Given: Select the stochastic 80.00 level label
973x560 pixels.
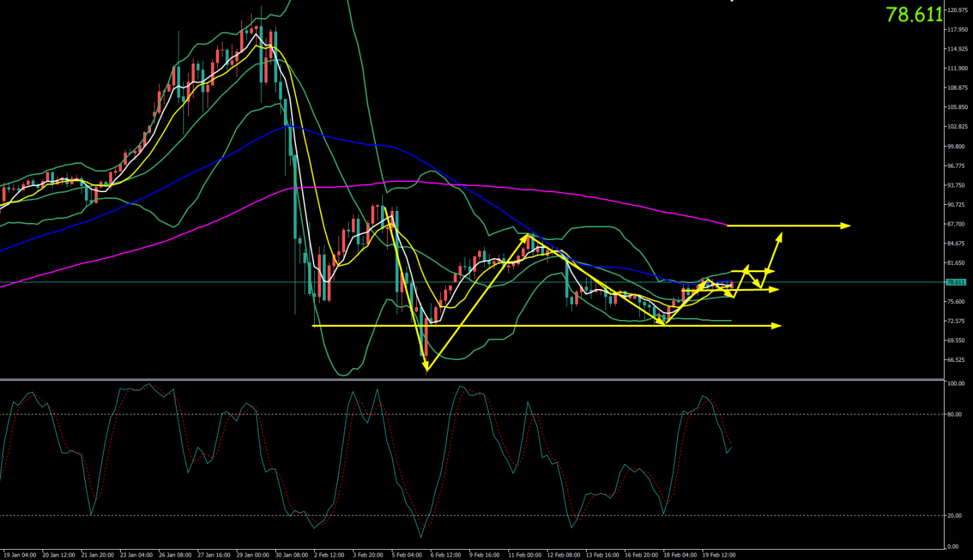Looking at the screenshot, I should [x=953, y=414].
